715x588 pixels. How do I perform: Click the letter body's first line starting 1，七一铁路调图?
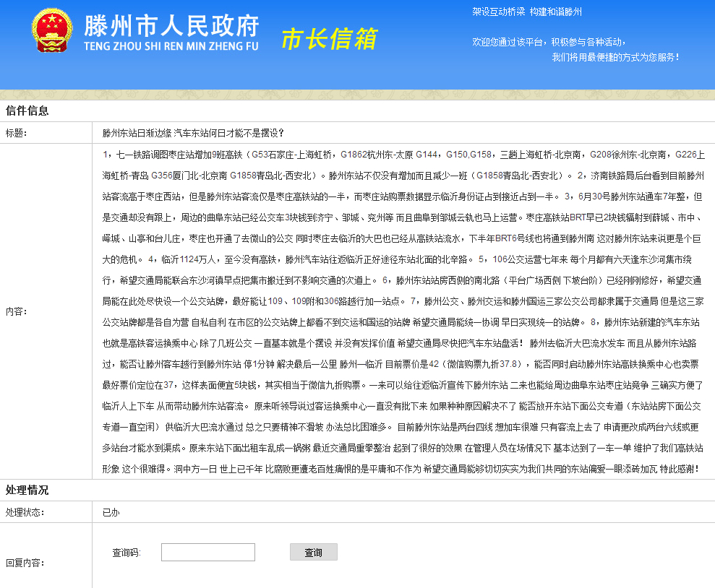click(x=403, y=155)
